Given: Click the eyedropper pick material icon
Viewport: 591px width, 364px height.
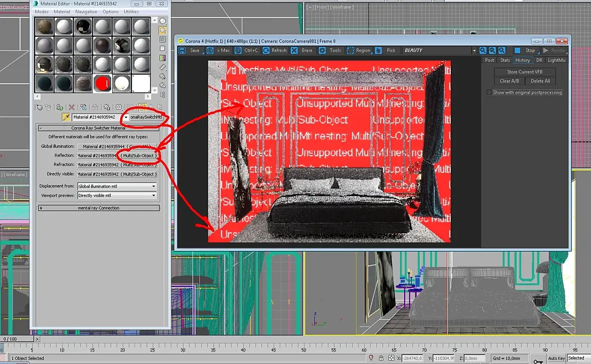Looking at the screenshot, I should pos(66,117).
